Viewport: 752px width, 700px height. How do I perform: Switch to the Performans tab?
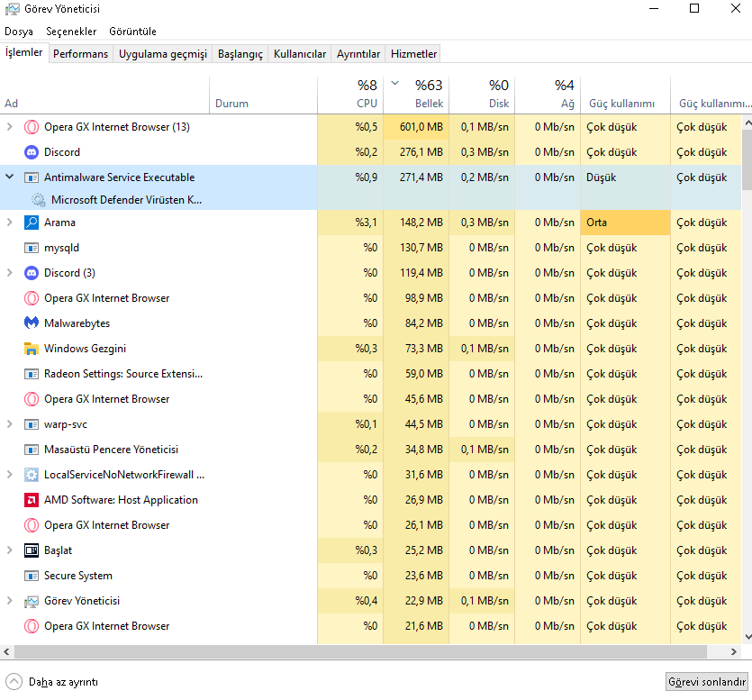point(80,54)
